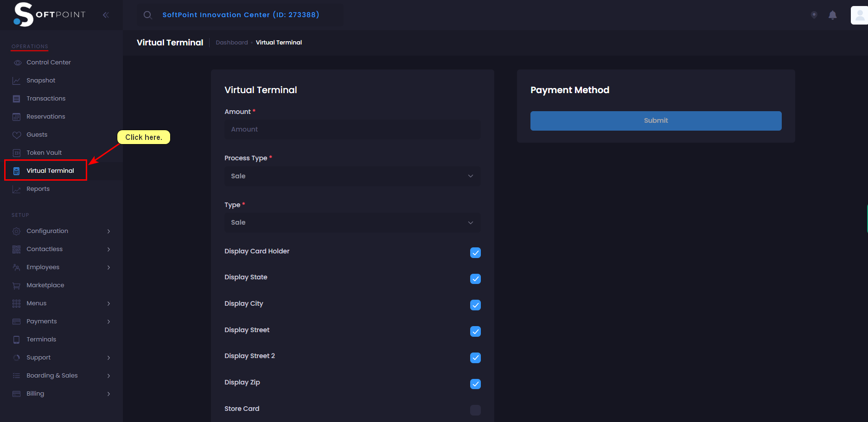
Task: Click the Amount input field
Action: coord(352,130)
